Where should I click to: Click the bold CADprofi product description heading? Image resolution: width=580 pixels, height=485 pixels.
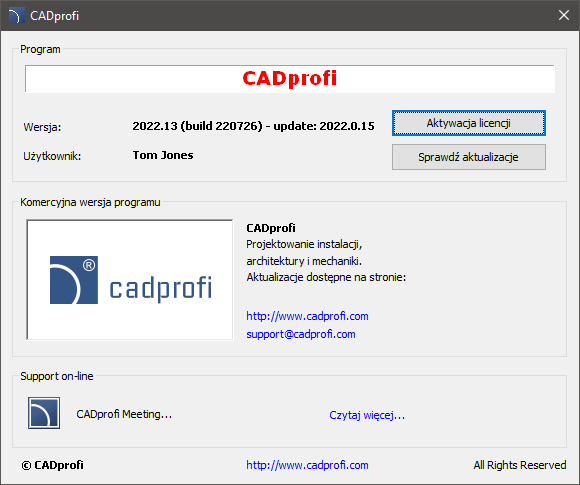(x=271, y=228)
